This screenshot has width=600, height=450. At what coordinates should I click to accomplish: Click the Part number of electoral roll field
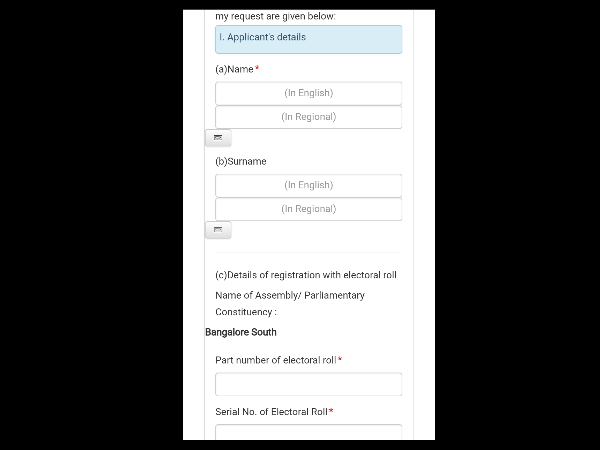[308, 384]
